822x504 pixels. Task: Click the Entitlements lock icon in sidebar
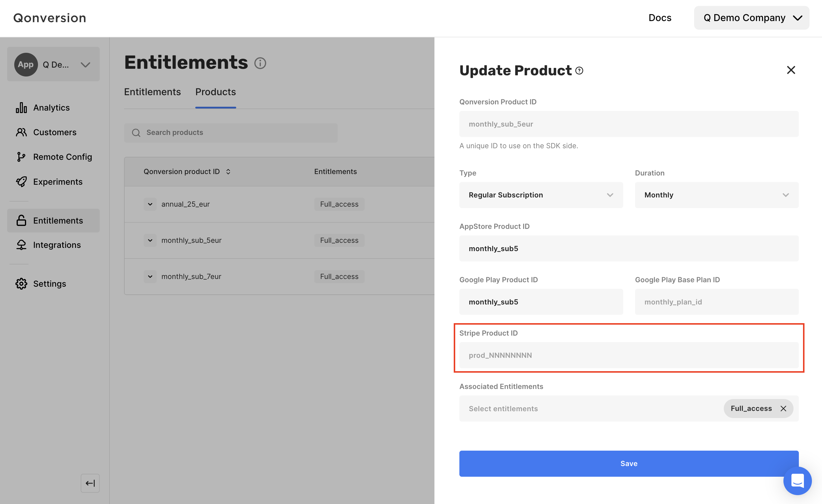tap(20, 220)
